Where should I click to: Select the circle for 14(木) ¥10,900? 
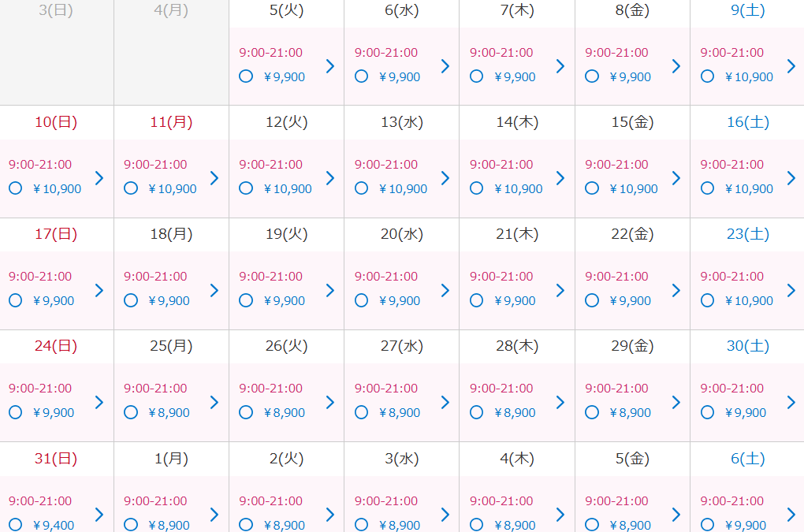click(x=476, y=188)
